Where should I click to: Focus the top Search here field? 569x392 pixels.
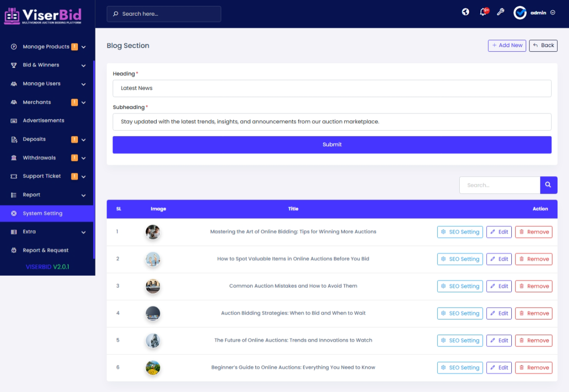coord(164,14)
